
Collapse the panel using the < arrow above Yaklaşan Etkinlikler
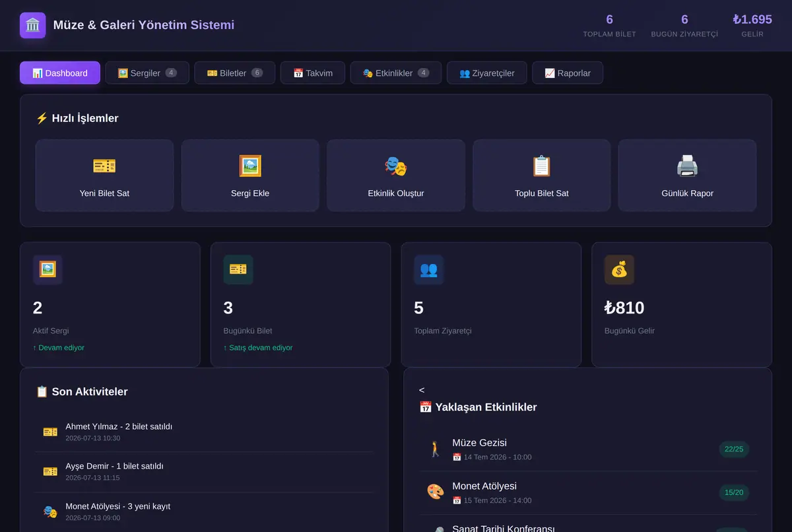click(x=422, y=390)
